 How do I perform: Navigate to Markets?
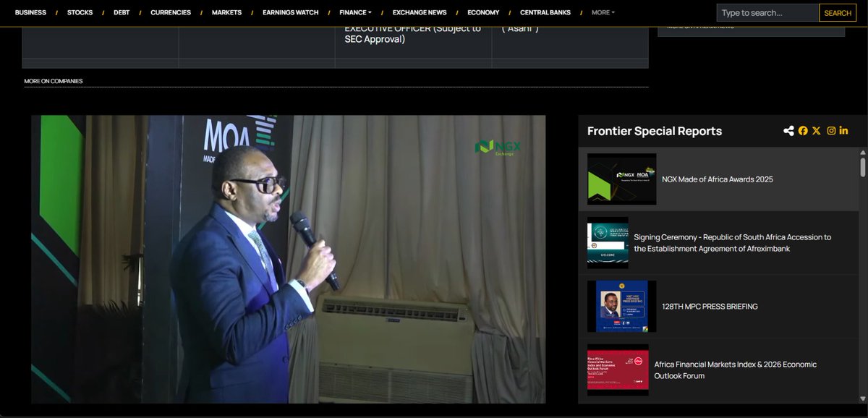pyautogui.click(x=227, y=12)
